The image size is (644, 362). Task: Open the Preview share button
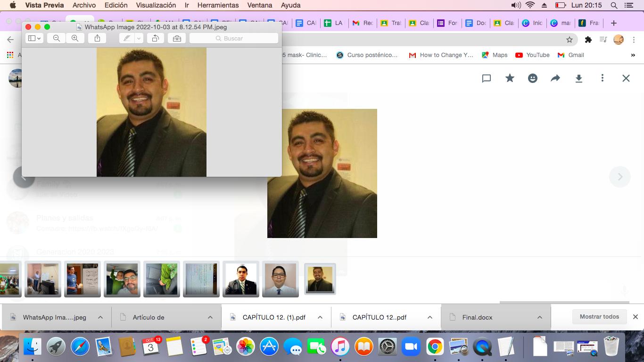pyautogui.click(x=97, y=38)
